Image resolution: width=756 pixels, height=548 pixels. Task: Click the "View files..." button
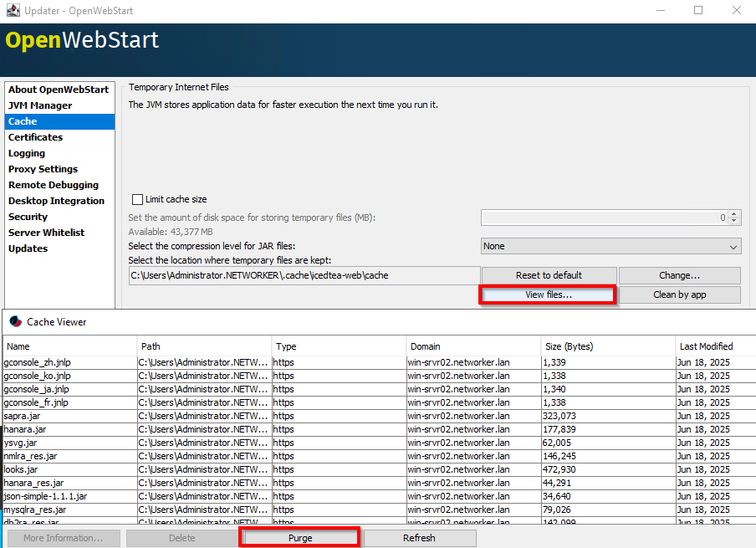coord(548,294)
